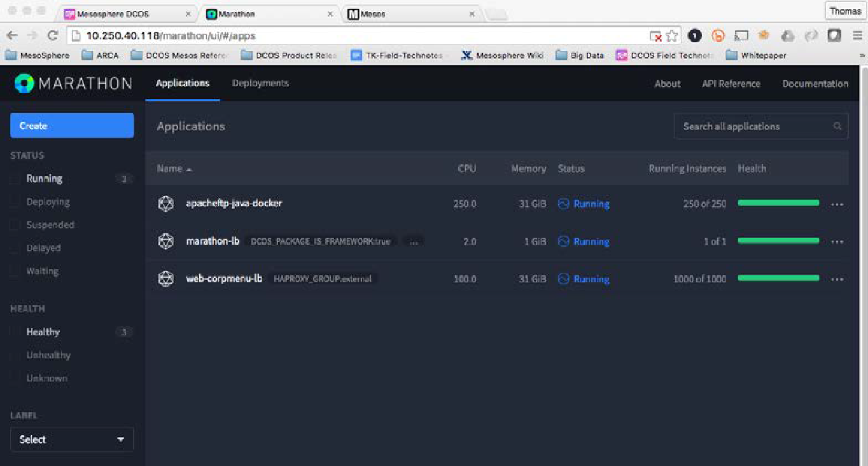Click the blocked pop-up icon in address bar
The image size is (868, 466).
(x=656, y=36)
